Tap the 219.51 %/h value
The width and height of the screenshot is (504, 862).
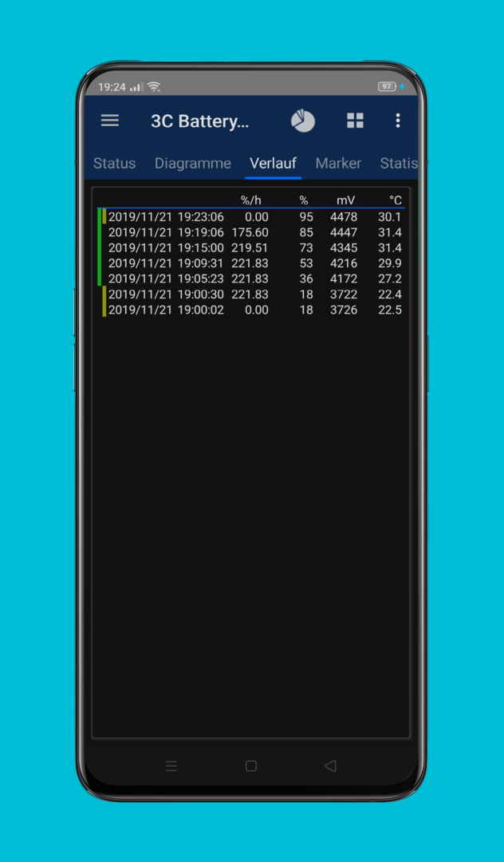tap(250, 247)
